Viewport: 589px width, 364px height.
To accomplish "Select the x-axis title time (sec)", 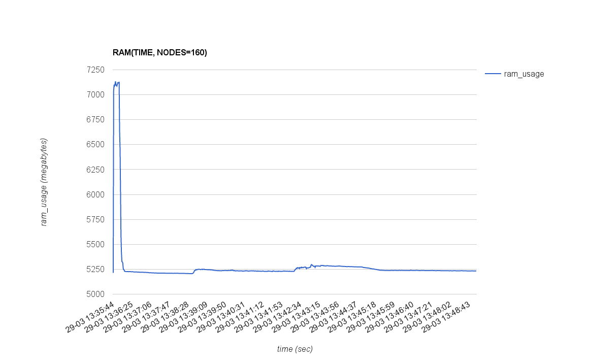I will tap(294, 349).
